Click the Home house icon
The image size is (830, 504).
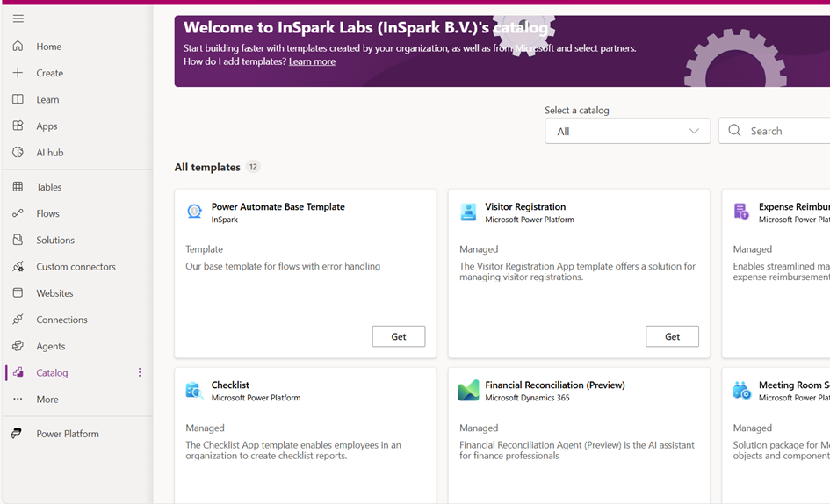click(x=18, y=46)
